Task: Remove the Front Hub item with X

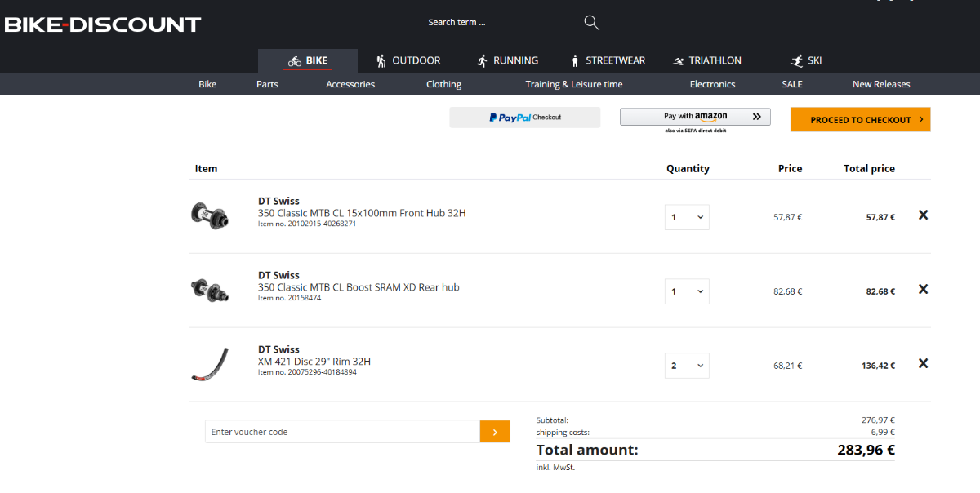Action: tap(923, 215)
